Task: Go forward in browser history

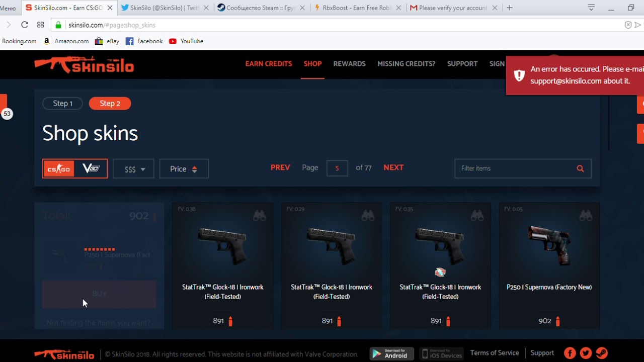Action: tap(8, 25)
